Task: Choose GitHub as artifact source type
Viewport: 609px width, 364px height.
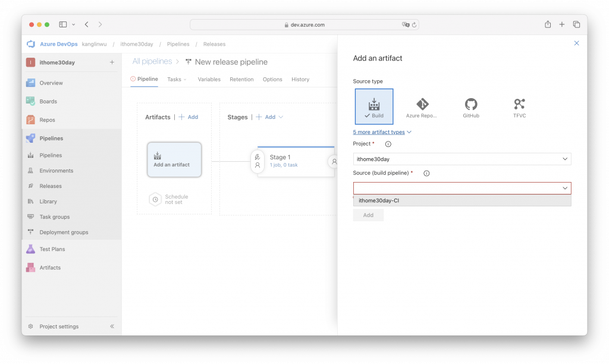Action: pyautogui.click(x=471, y=107)
